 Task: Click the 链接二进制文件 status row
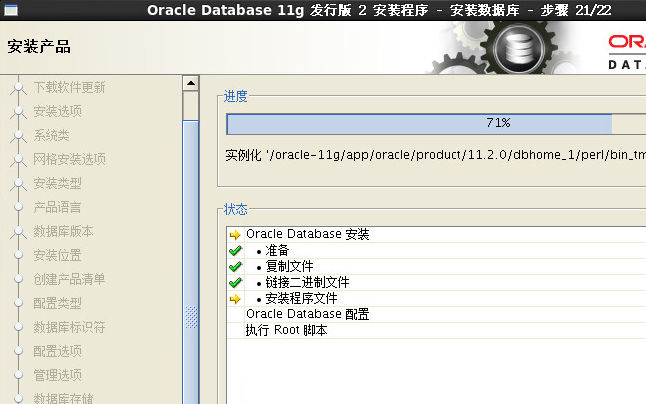tap(436, 283)
